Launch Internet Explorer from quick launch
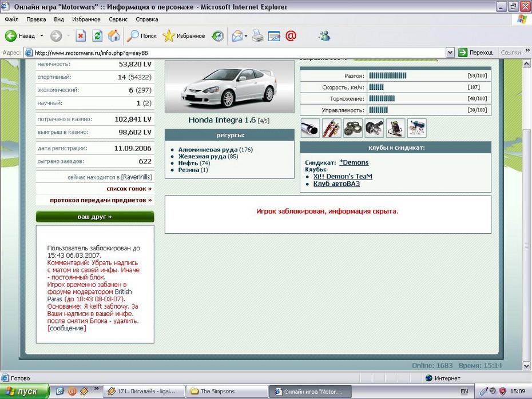 coord(59,391)
